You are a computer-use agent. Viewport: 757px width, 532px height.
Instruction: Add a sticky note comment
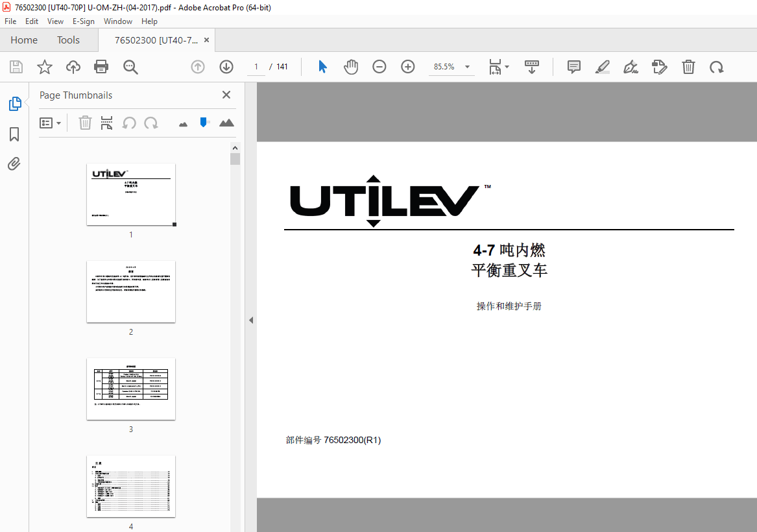pos(573,66)
